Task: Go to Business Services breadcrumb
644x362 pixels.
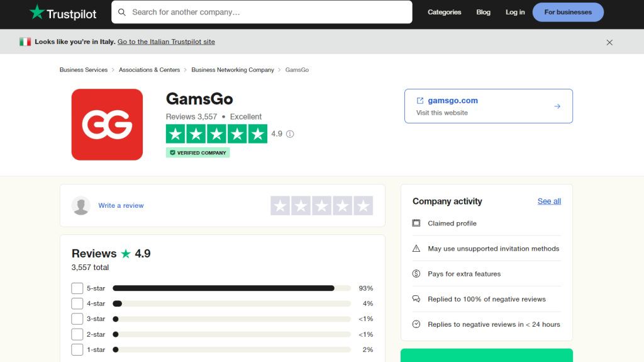Action: [x=84, y=70]
